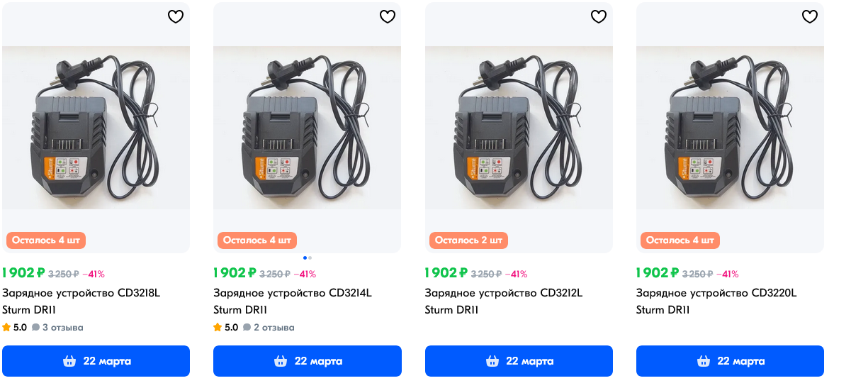
Task: Click the star rating icon for CD3218L
Action: point(6,328)
